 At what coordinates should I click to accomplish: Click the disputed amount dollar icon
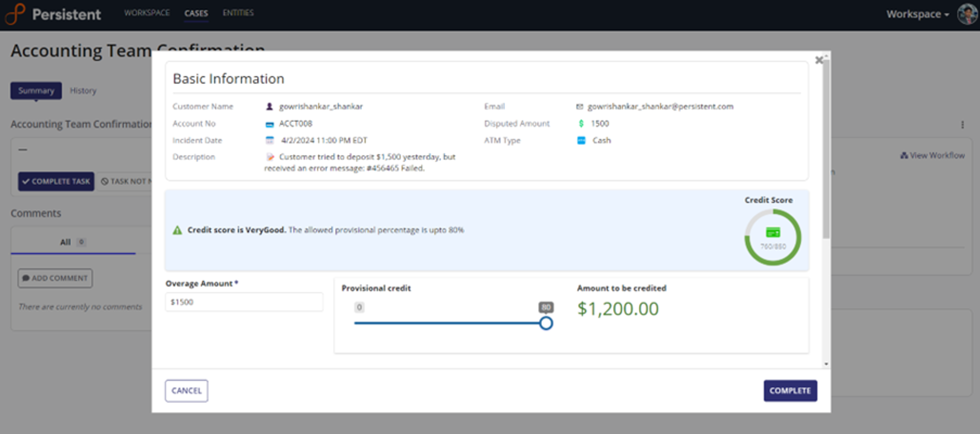[581, 123]
